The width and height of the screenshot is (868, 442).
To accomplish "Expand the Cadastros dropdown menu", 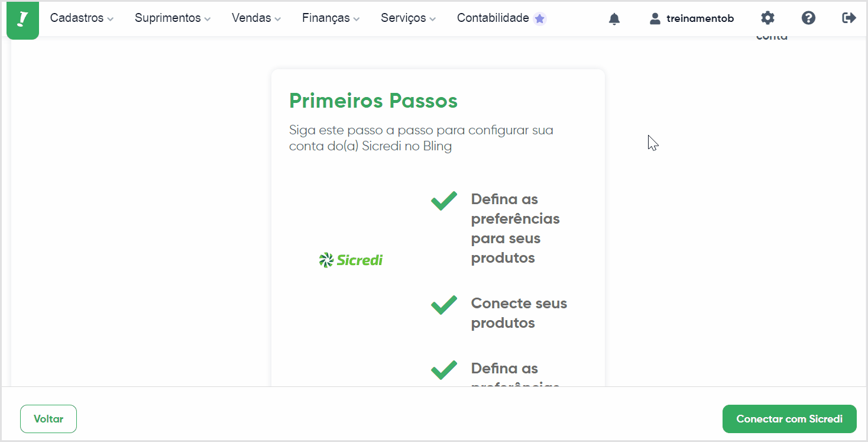I will coord(82,18).
